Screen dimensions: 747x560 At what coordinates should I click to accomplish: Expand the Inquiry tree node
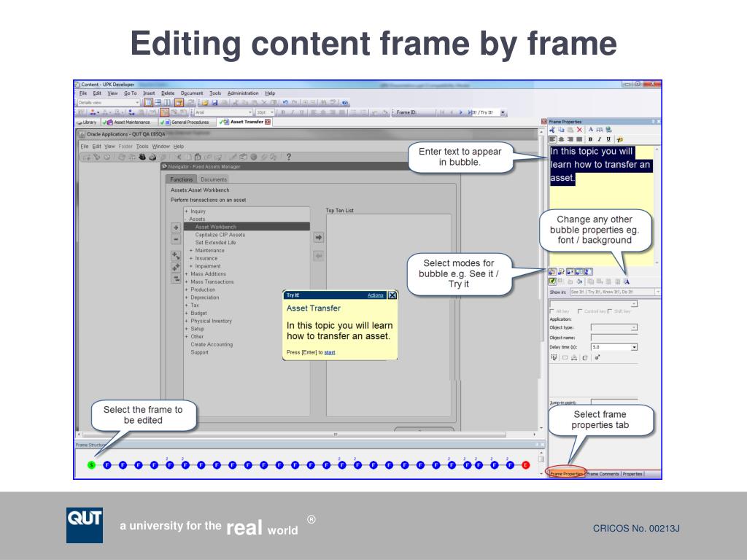(x=187, y=211)
